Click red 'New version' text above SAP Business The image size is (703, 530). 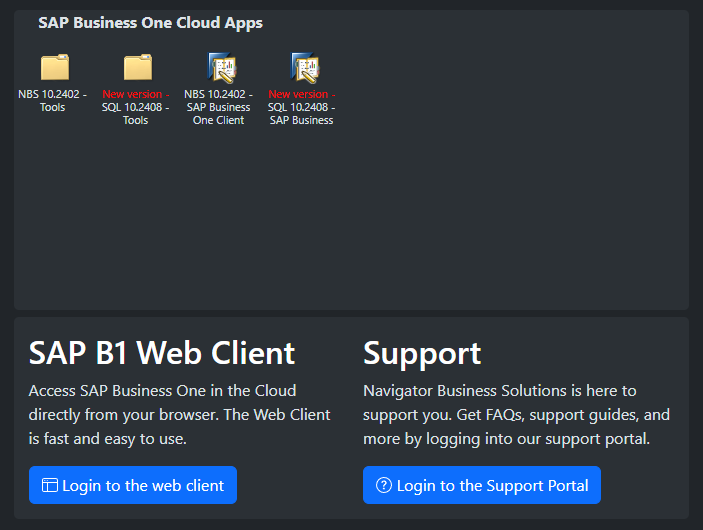(x=301, y=94)
